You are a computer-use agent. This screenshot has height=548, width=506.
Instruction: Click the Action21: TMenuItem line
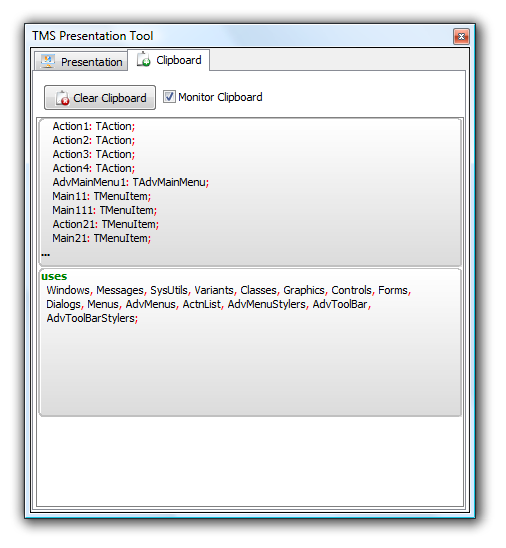point(106,224)
